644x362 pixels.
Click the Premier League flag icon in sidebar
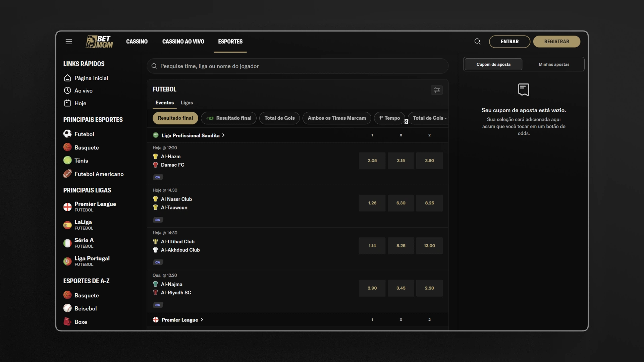[x=67, y=207]
